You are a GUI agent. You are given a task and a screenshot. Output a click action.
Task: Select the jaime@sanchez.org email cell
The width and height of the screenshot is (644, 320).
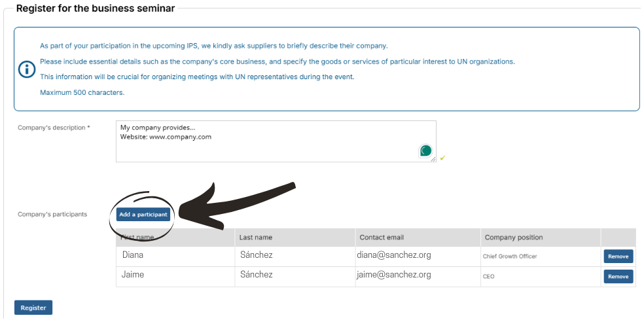click(418, 276)
